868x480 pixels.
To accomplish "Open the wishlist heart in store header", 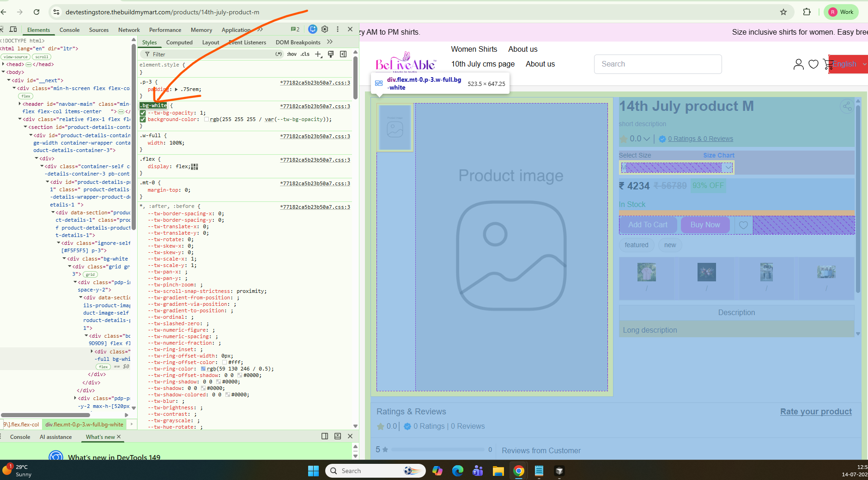I will point(813,64).
